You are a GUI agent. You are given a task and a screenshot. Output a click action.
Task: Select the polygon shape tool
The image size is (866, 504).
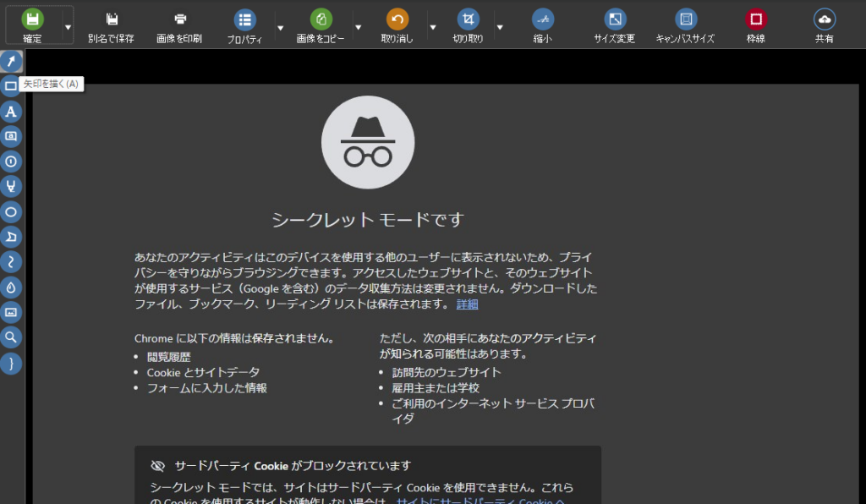11,237
